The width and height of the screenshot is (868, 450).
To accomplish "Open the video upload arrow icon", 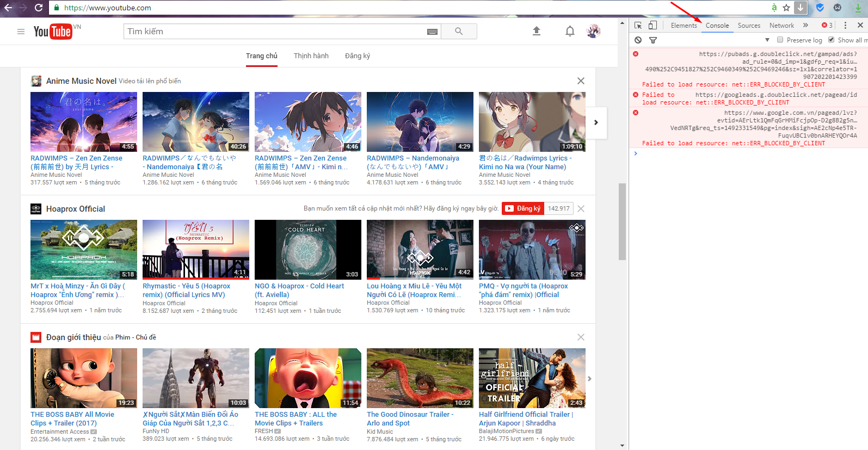I will [x=537, y=31].
